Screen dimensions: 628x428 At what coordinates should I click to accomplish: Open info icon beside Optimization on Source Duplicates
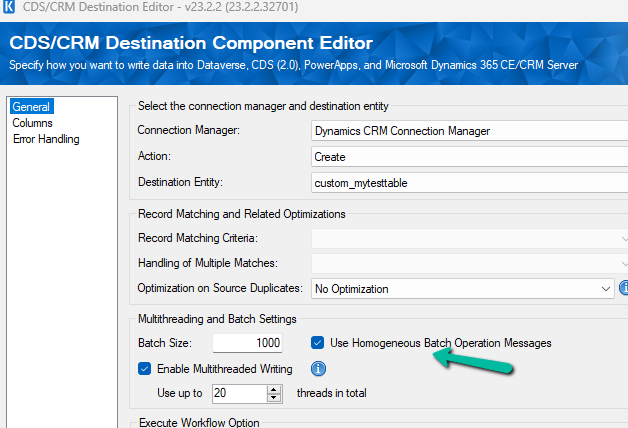click(x=624, y=287)
